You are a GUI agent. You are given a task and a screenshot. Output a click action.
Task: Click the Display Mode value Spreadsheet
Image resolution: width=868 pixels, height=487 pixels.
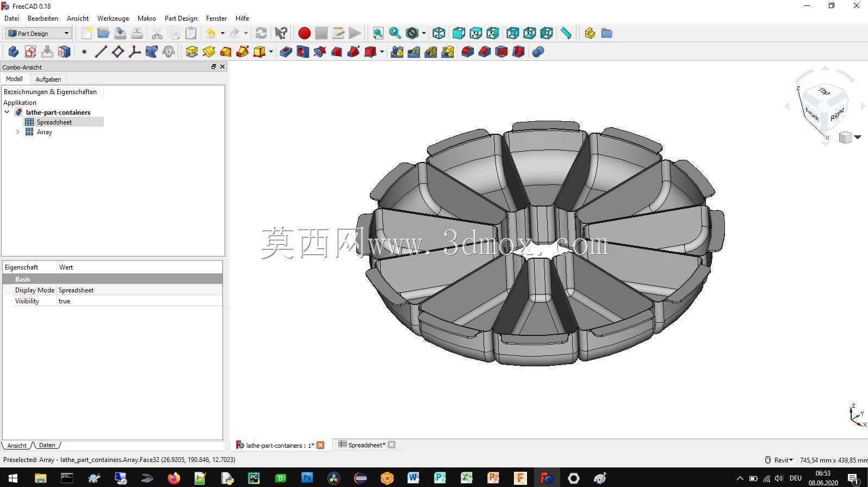[x=140, y=290]
